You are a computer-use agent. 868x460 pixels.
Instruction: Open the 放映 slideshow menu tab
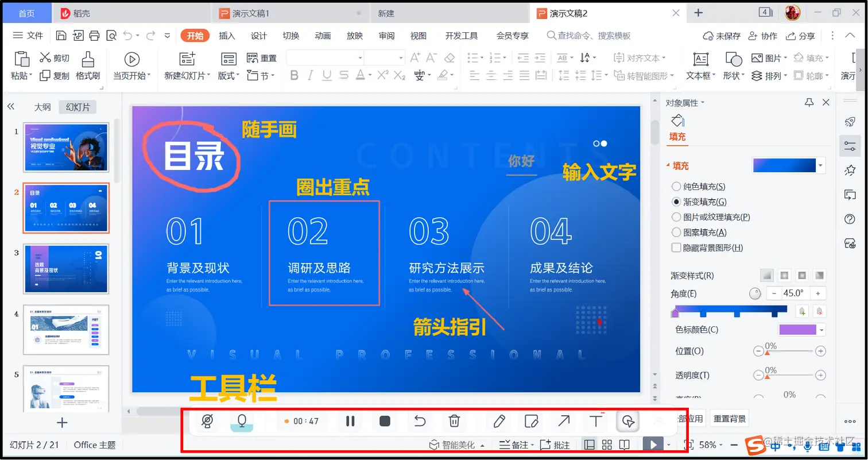click(x=355, y=35)
